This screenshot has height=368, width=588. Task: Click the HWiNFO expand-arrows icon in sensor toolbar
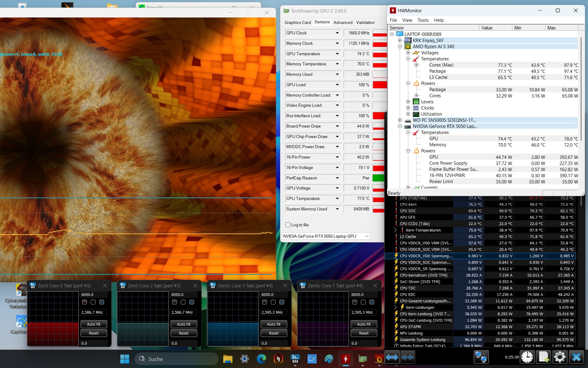point(392,357)
